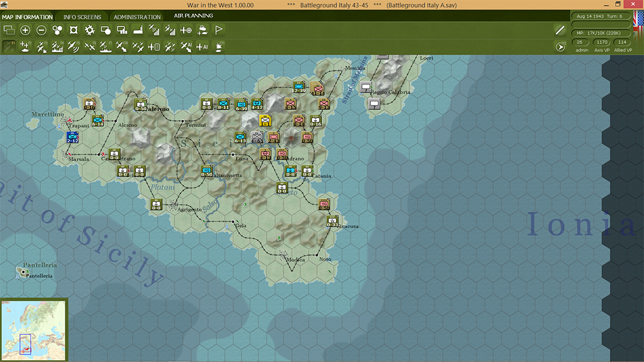The image size is (644, 362).
Task: Select the 12-30 unit near Messina
Action: (x=299, y=87)
